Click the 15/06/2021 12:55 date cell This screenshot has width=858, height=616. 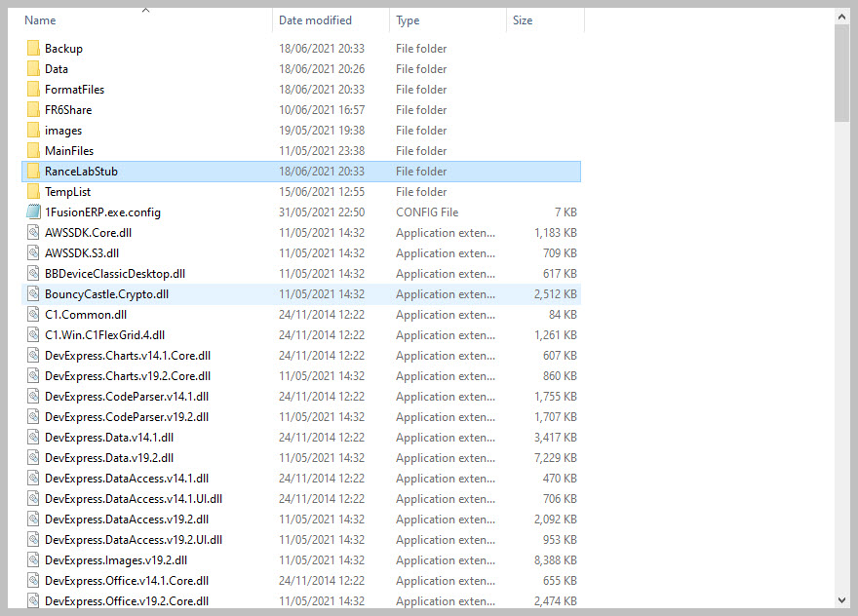point(322,192)
